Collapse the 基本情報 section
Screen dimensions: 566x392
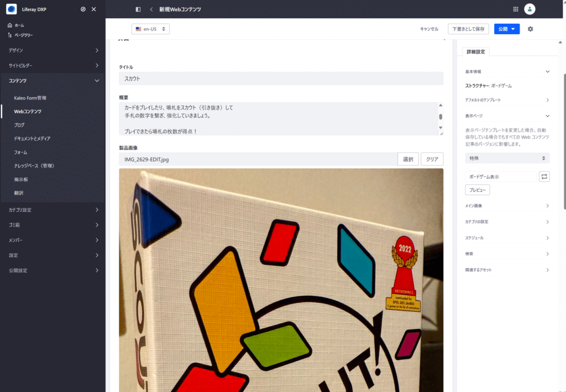coord(547,71)
